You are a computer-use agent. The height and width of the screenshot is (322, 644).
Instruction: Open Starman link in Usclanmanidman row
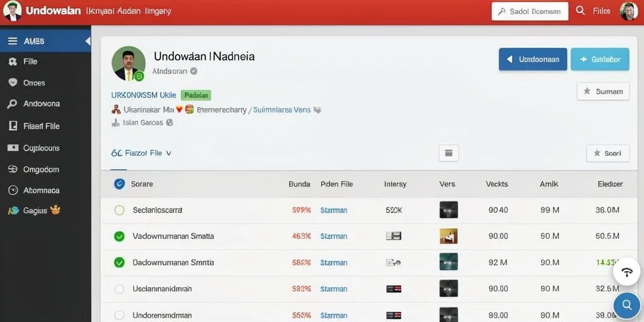[x=333, y=289]
